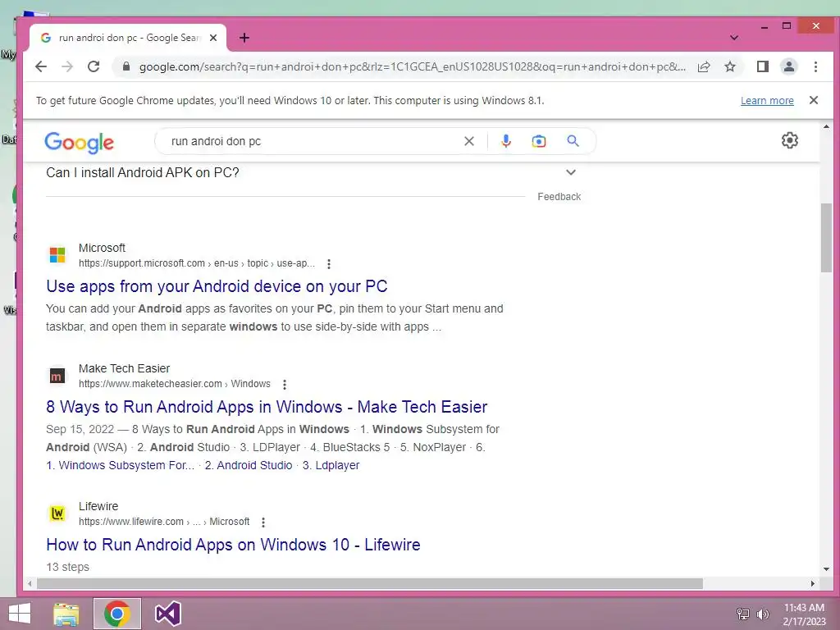Bookmark this tab with the star

click(729, 66)
